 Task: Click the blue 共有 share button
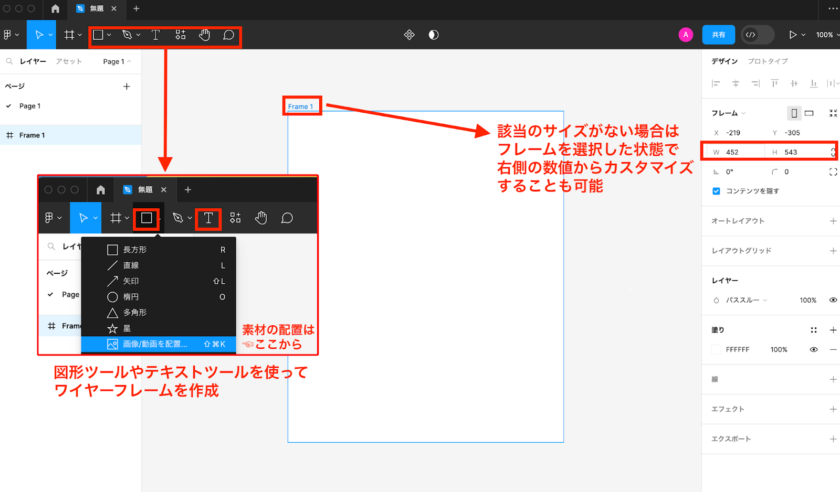coord(718,34)
